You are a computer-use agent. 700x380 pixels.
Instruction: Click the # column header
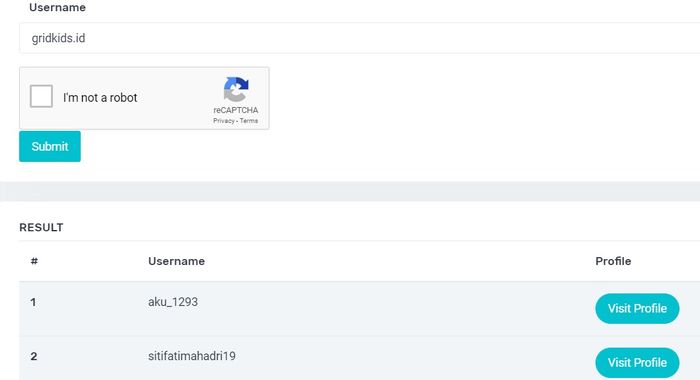tap(34, 261)
